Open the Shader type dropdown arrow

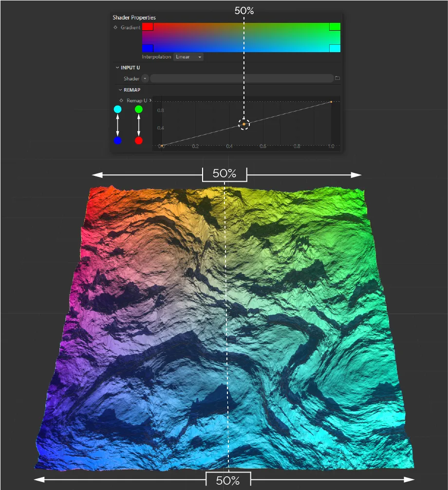145,78
